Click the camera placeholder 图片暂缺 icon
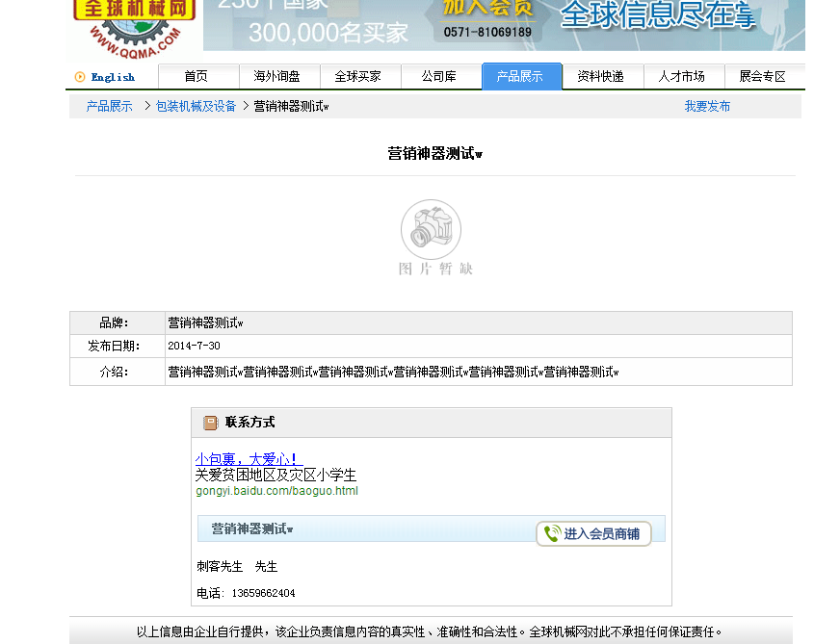814x644 pixels. click(431, 229)
